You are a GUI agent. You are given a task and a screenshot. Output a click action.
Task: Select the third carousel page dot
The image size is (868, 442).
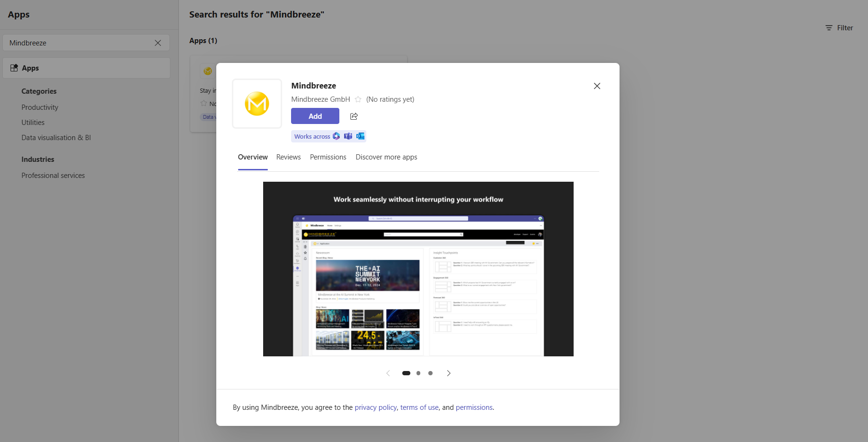(430, 373)
